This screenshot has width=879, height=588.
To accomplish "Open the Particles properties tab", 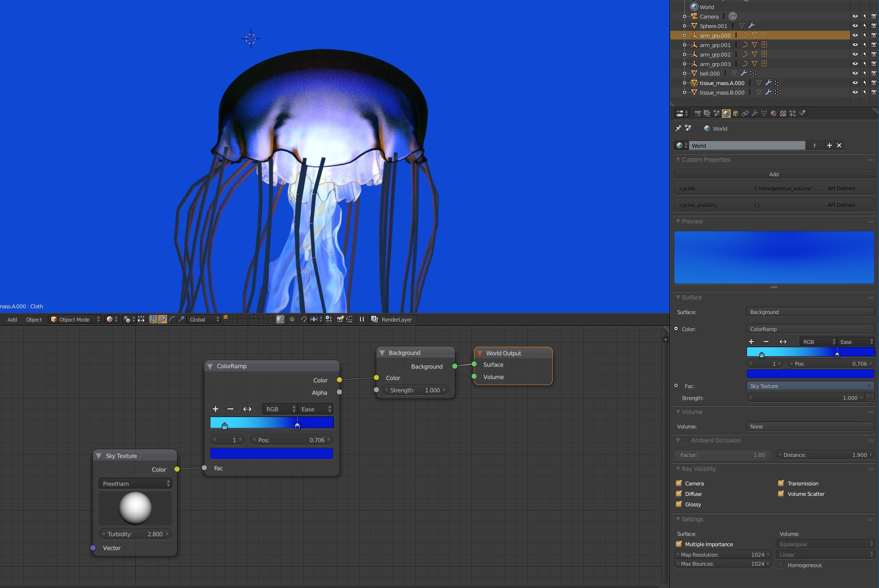I will 793,114.
